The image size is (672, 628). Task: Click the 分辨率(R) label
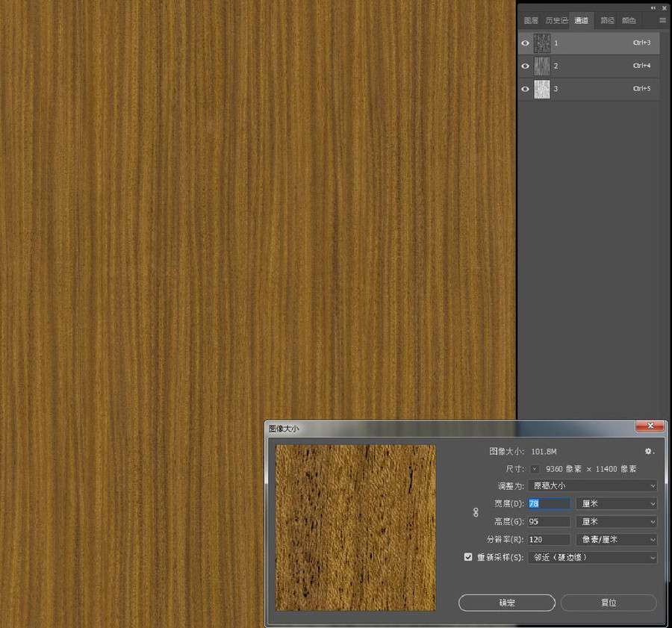(505, 540)
